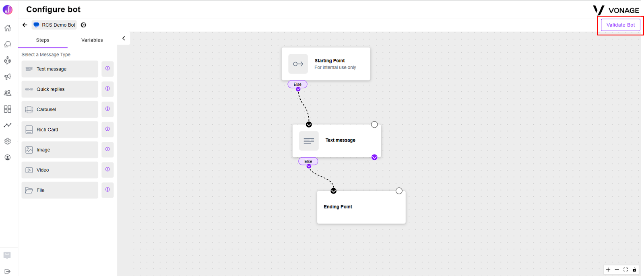Toggle fit view in the canvas controls
Image resolution: width=644 pixels, height=276 pixels.
tap(625, 270)
